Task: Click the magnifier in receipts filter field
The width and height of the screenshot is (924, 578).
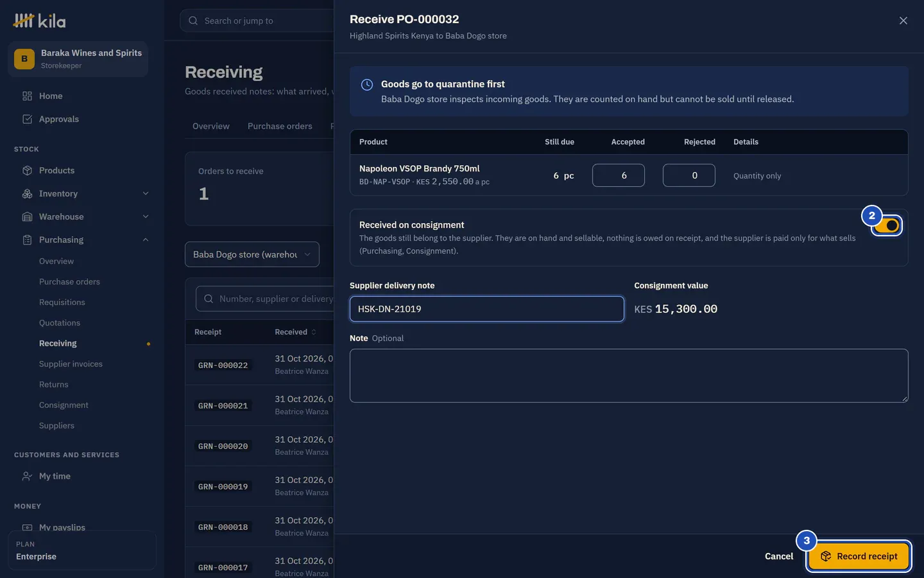Action: tap(209, 299)
